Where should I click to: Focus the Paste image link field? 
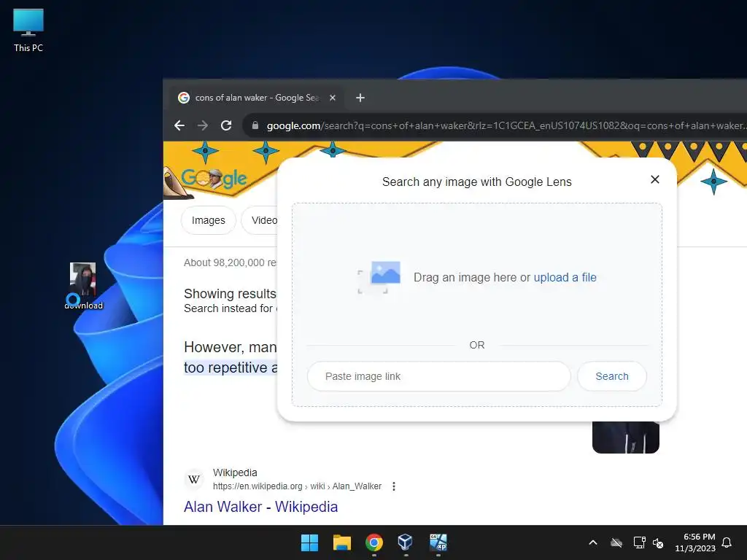438,376
